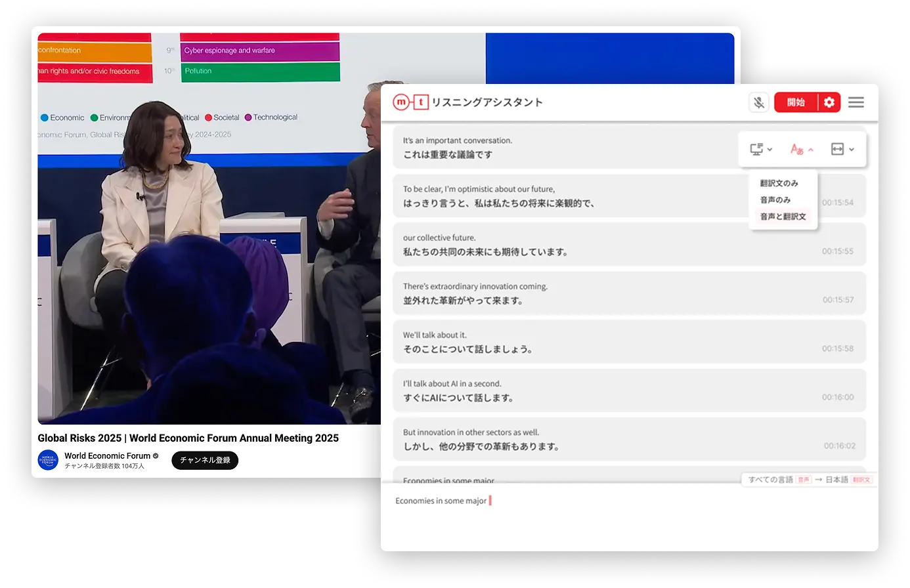This screenshot has width=910, height=588.
Task: Open the World Economic Forum channel name
Action: [107, 455]
